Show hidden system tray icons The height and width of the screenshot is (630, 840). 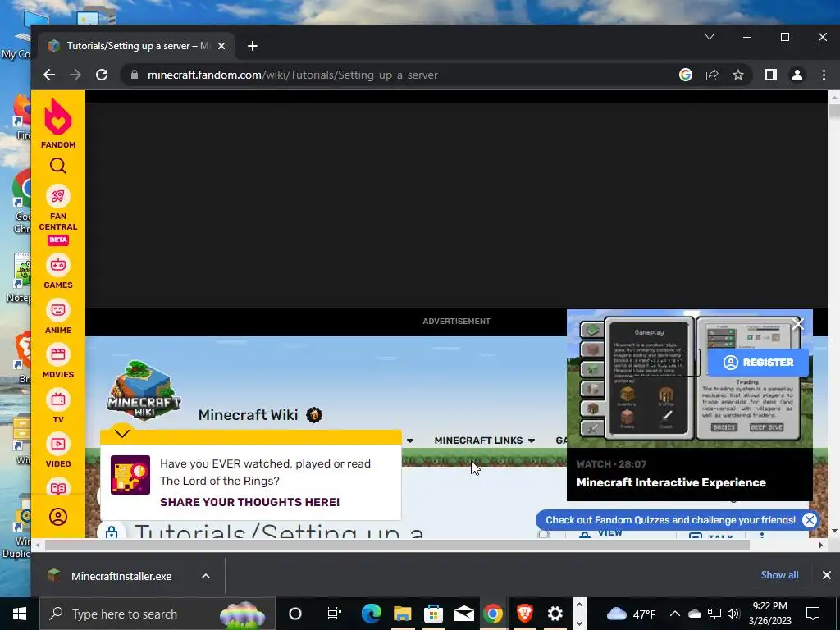point(674,614)
